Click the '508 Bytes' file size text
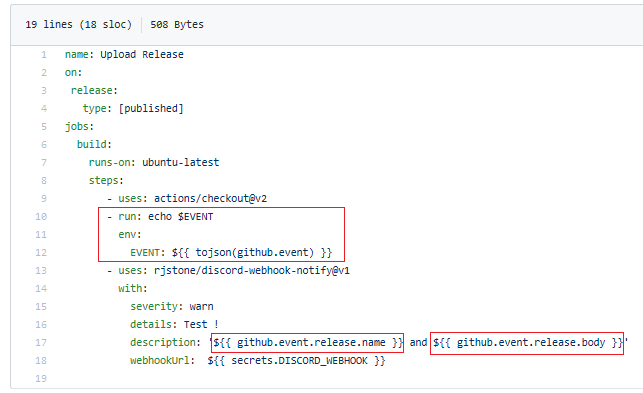The width and height of the screenshot is (643, 393). point(177,25)
